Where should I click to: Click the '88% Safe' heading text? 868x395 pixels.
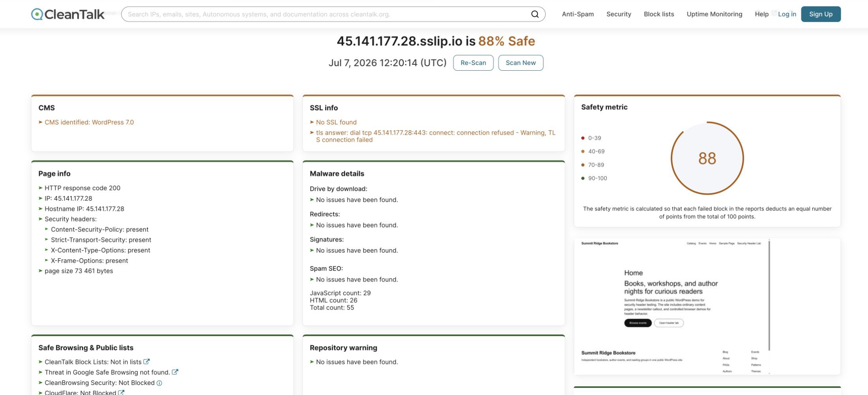tap(507, 41)
